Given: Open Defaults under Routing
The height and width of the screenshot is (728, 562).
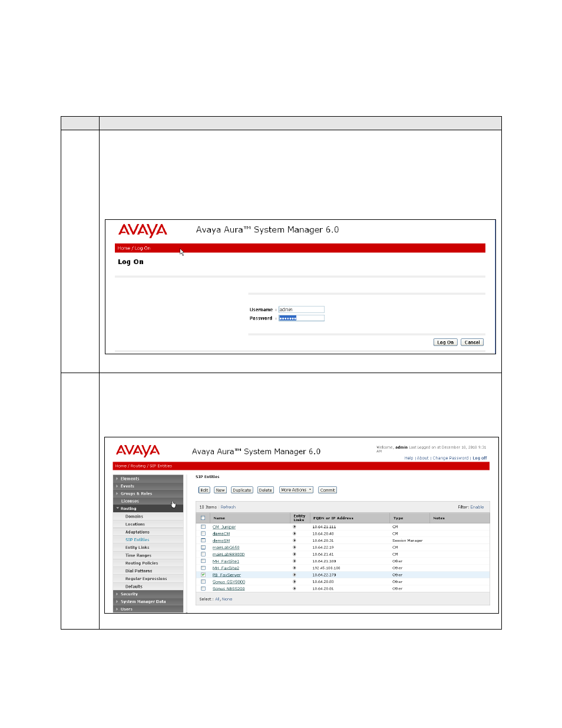Looking at the screenshot, I should [x=134, y=587].
